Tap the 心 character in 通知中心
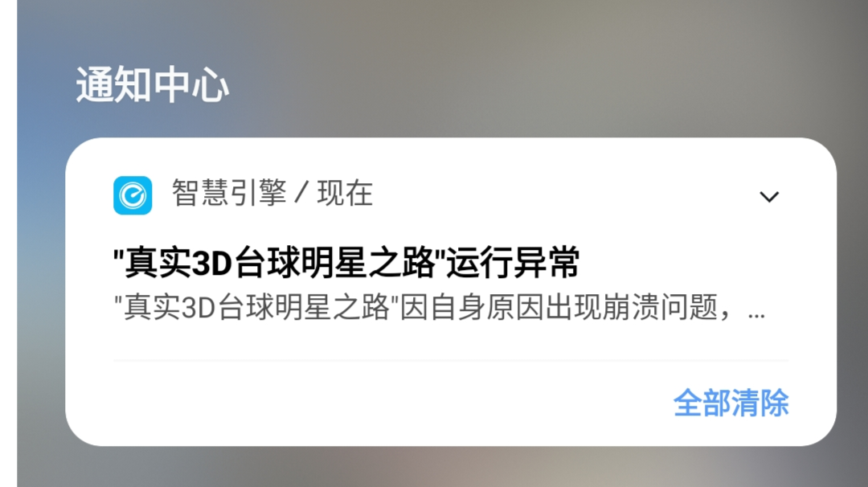The image size is (868, 487). pos(211,86)
